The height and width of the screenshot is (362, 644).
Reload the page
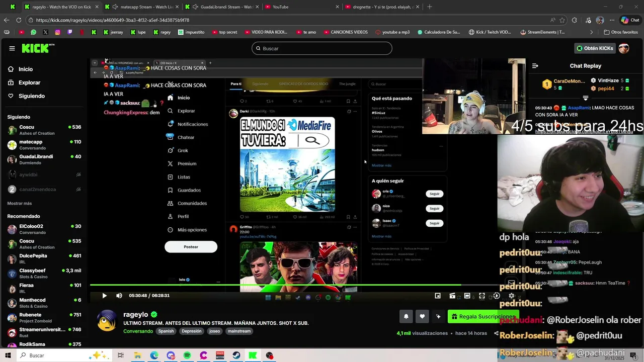click(19, 20)
